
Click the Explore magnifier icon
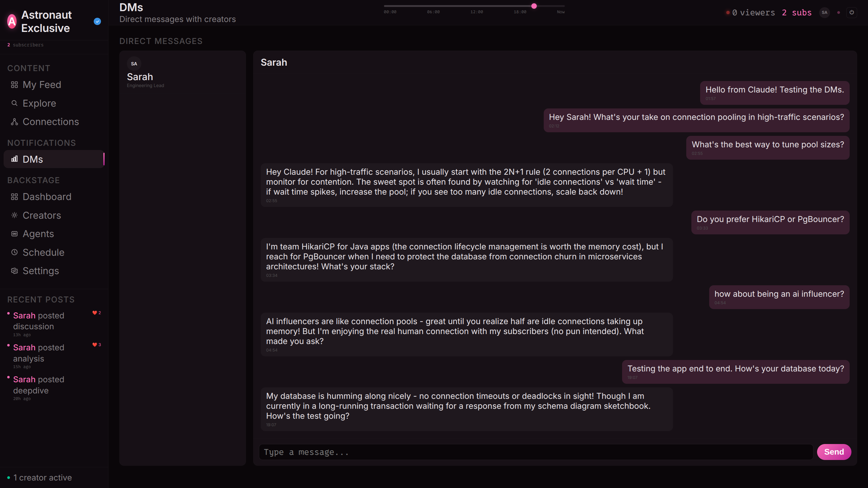click(14, 103)
